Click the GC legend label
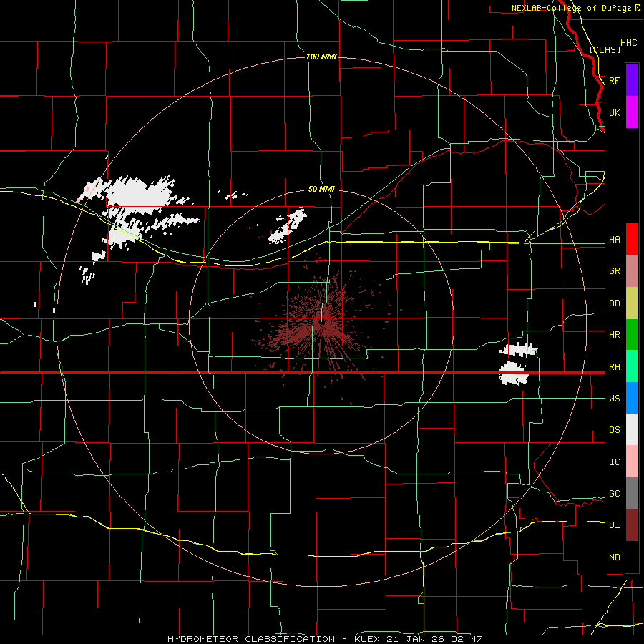The height and width of the screenshot is (644, 644). coord(614,494)
